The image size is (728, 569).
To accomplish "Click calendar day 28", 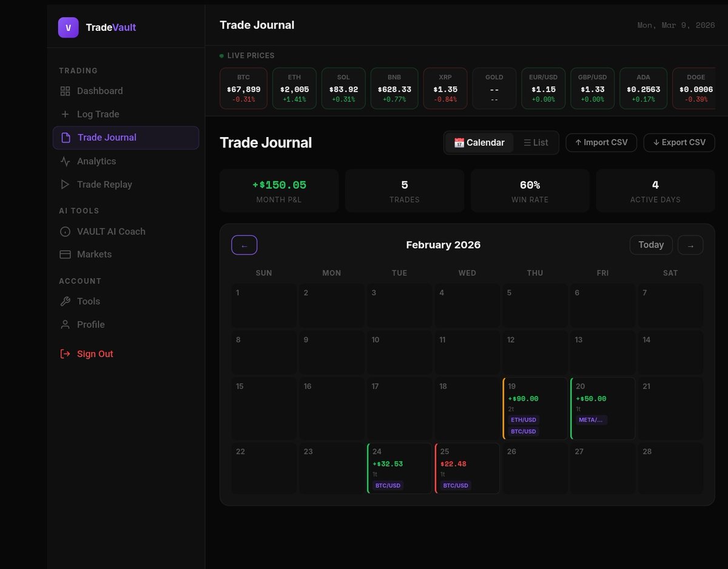I will pos(670,468).
